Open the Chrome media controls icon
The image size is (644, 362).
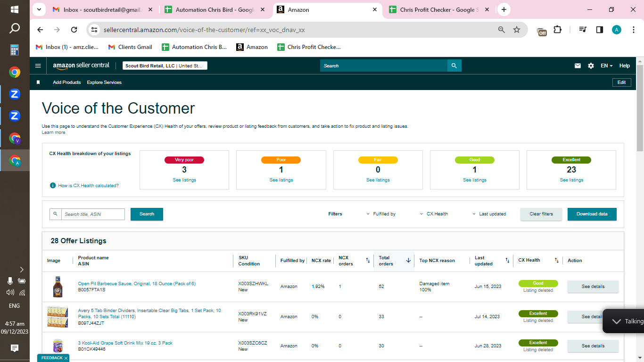pos(583,30)
